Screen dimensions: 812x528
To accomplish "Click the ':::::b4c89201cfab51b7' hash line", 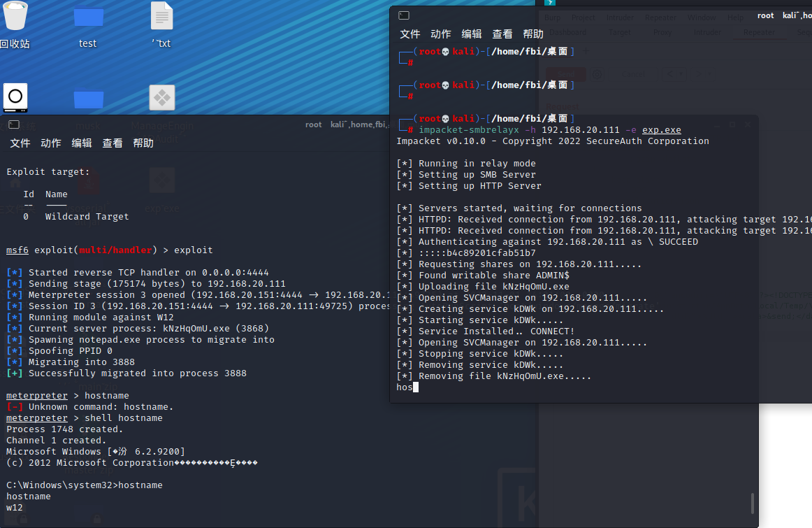I will point(466,253).
